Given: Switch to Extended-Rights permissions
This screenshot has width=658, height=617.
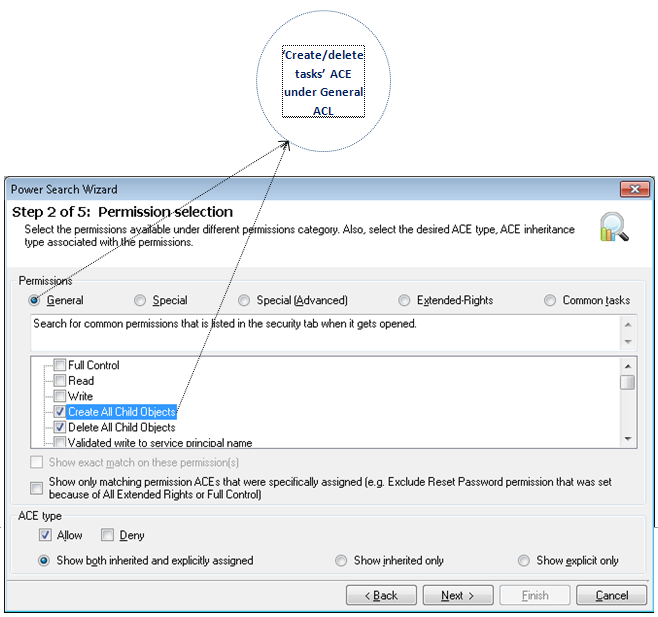Looking at the screenshot, I should [404, 300].
